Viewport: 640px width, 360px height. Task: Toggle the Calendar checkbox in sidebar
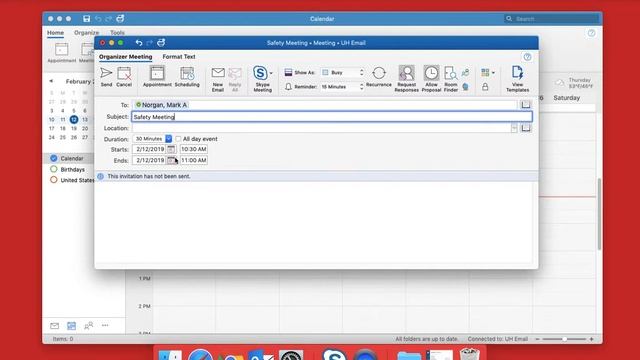(53, 158)
